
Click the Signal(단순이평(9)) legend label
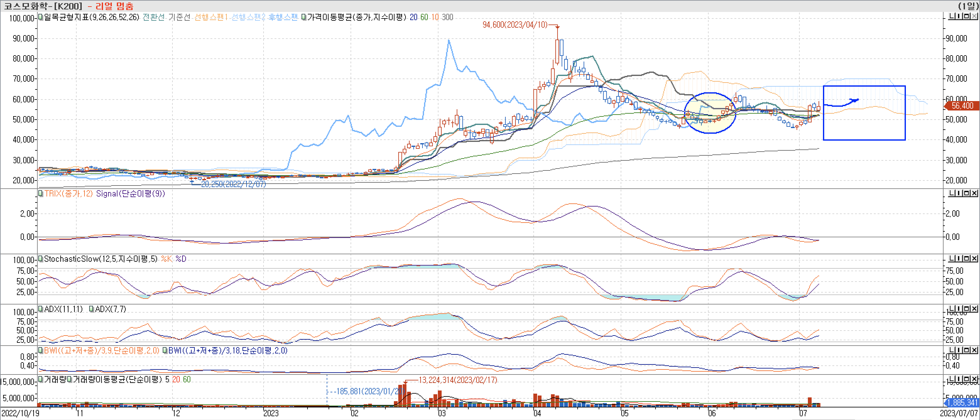tap(130, 193)
